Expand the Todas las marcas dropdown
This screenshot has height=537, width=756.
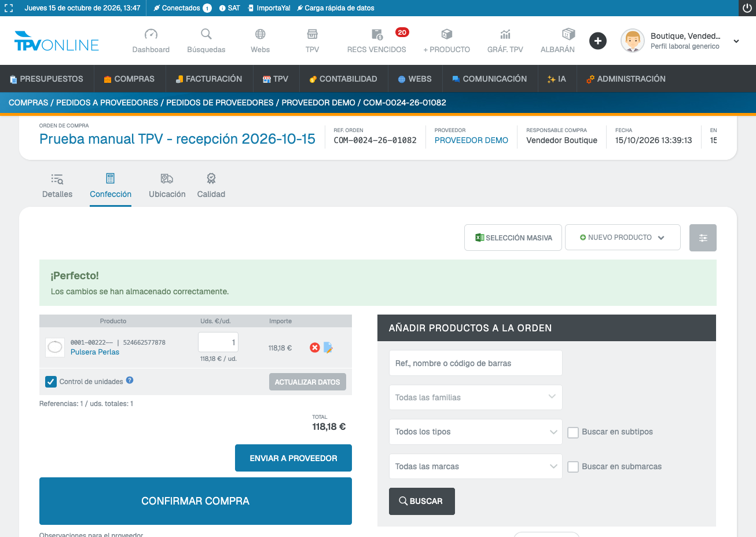point(475,466)
